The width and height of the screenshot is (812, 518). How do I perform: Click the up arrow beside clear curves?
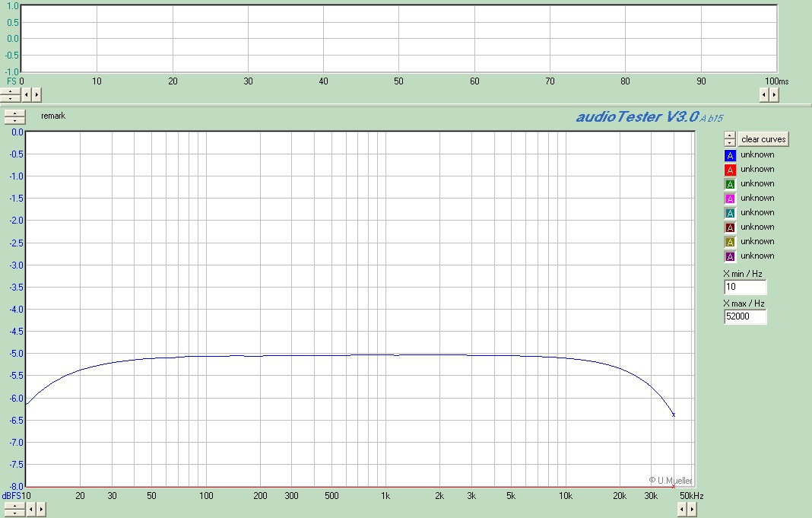coord(730,135)
